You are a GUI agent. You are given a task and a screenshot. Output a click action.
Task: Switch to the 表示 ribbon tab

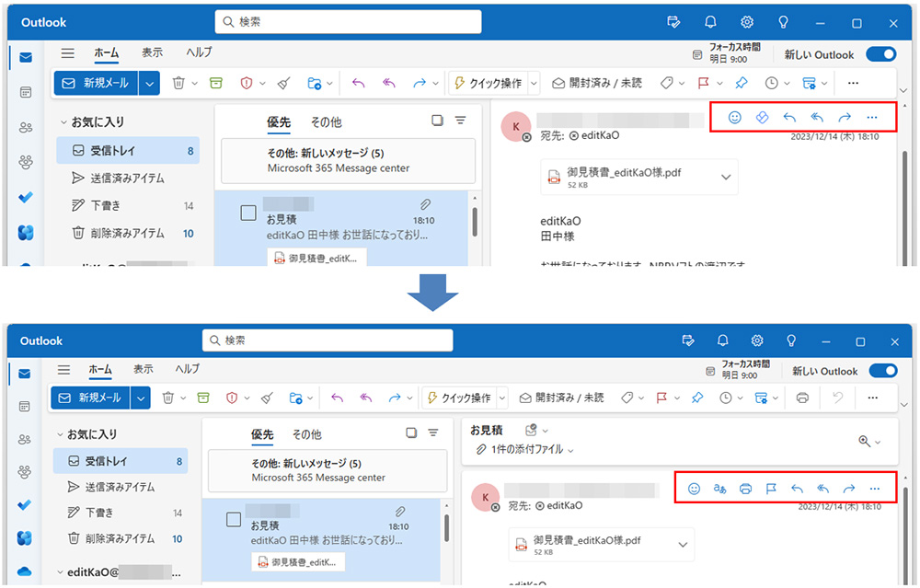(143, 369)
